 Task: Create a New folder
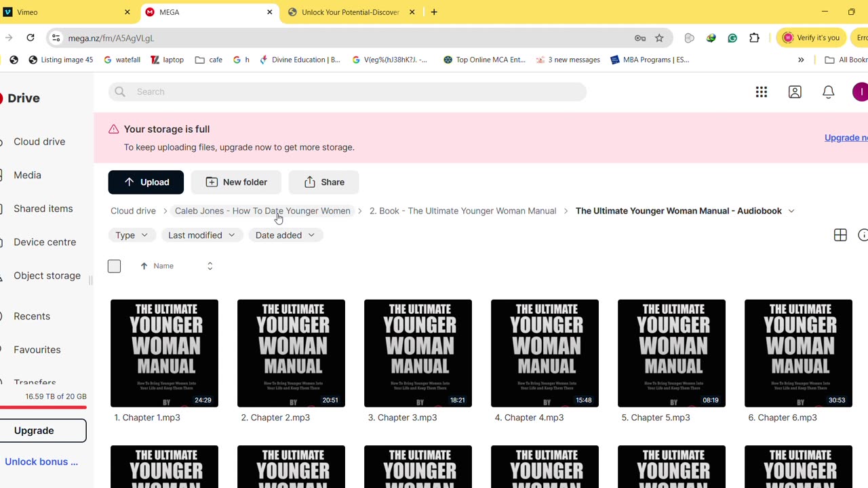(236, 182)
